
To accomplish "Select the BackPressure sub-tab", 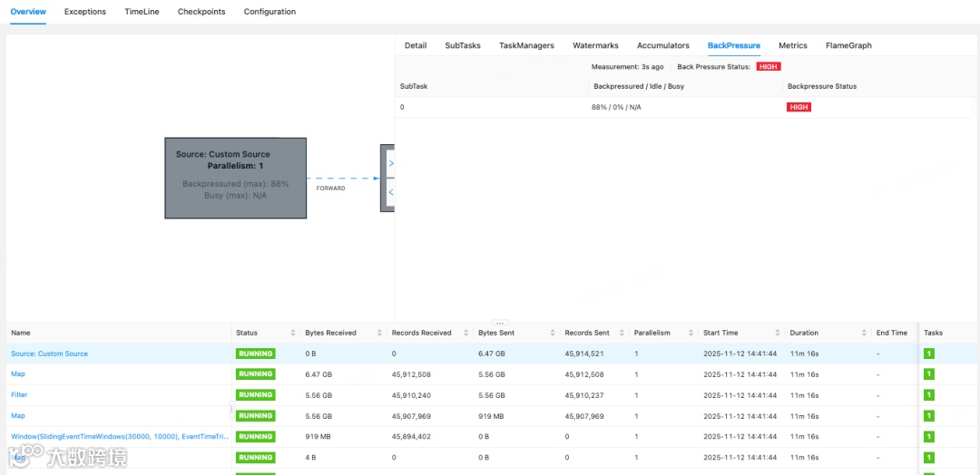I will [x=734, y=45].
